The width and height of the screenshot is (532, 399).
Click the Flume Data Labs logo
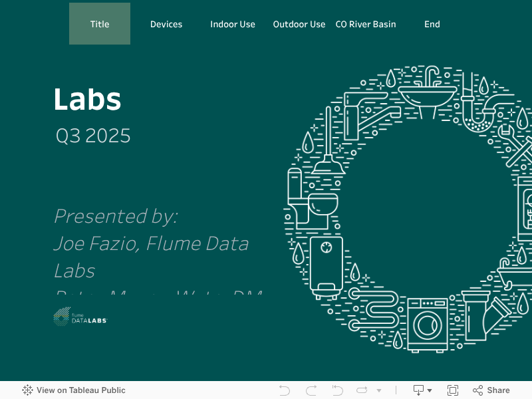80,317
